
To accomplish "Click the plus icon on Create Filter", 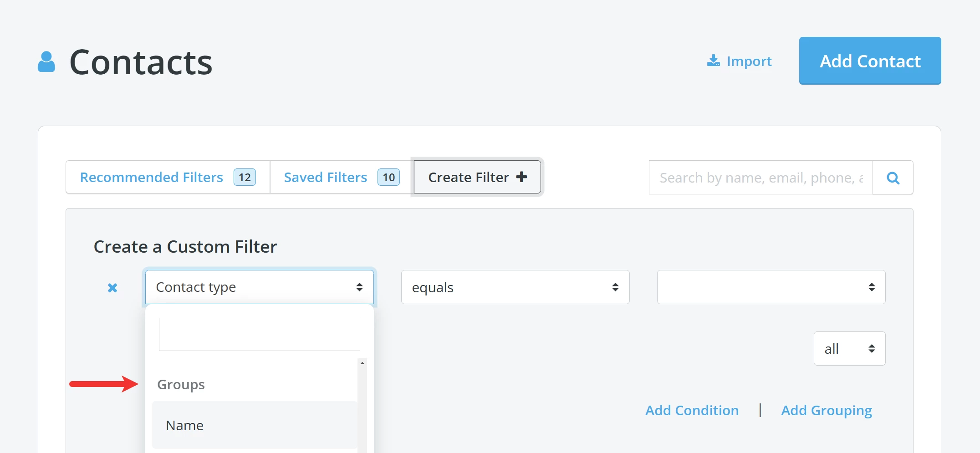I will tap(522, 177).
